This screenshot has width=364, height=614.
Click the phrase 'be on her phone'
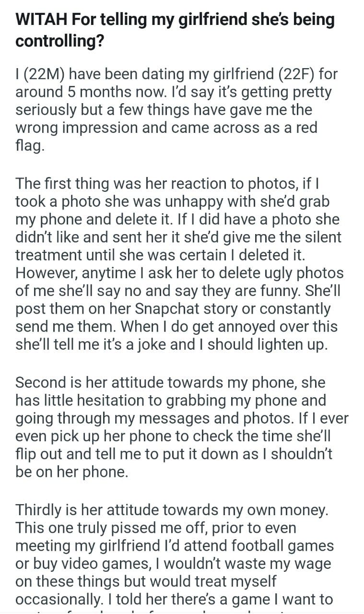click(72, 472)
